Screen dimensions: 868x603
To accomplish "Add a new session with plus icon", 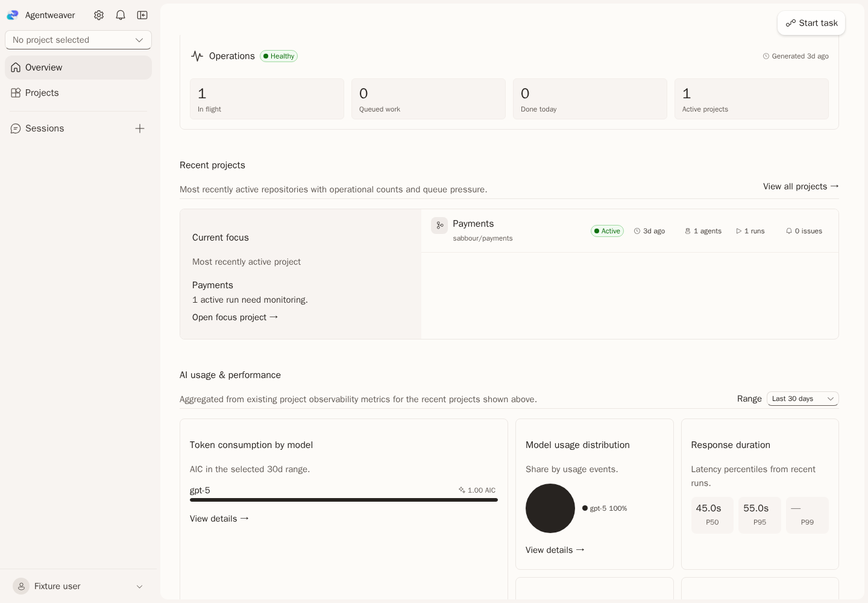I will [x=140, y=128].
